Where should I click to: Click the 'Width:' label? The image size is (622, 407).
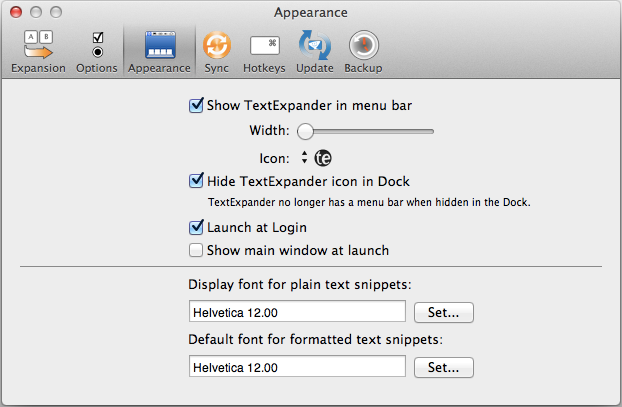coord(269,131)
